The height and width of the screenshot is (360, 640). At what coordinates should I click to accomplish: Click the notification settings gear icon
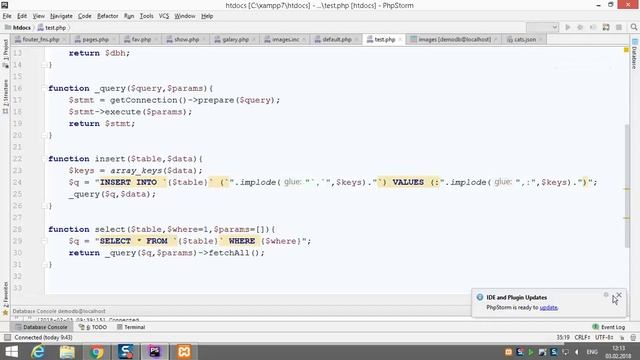[606, 295]
